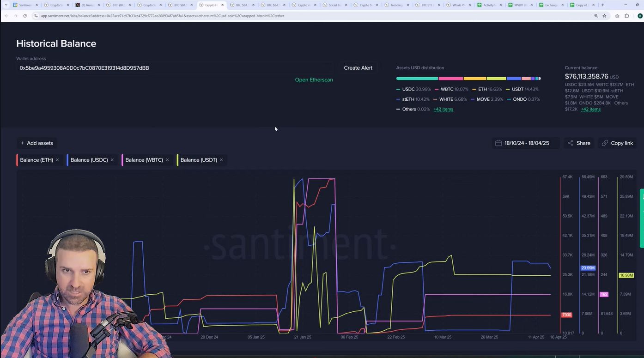Copy the chart link
The height and width of the screenshot is (358, 644).
(617, 143)
